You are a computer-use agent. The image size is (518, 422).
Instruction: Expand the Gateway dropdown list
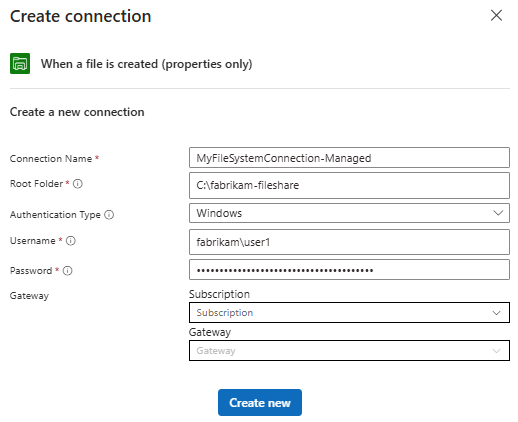(x=349, y=351)
